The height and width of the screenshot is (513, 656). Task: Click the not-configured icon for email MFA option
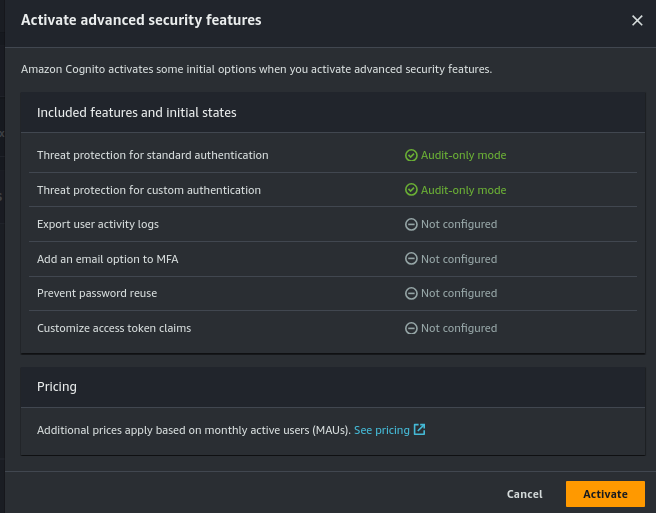point(411,259)
